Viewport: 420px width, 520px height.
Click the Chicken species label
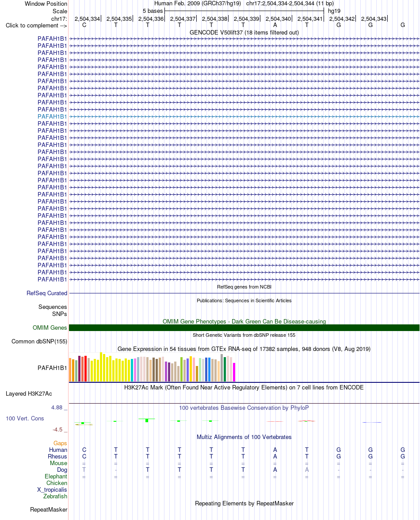point(57,483)
